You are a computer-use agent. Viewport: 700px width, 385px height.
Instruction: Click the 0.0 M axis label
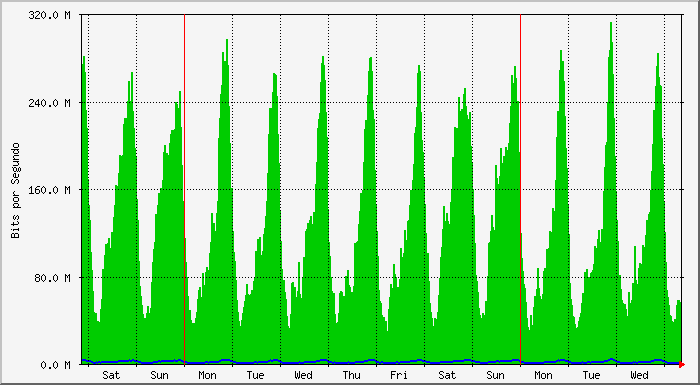[x=55, y=365]
